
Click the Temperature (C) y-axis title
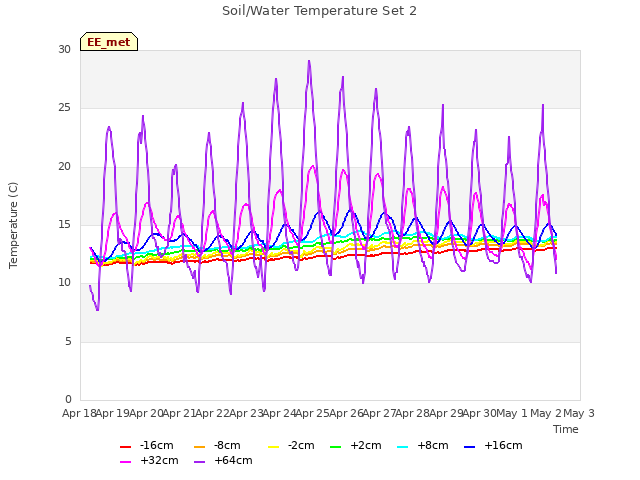coord(13,225)
